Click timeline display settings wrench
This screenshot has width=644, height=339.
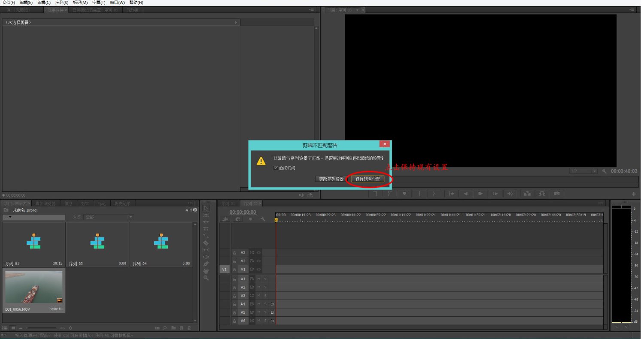pos(263,219)
